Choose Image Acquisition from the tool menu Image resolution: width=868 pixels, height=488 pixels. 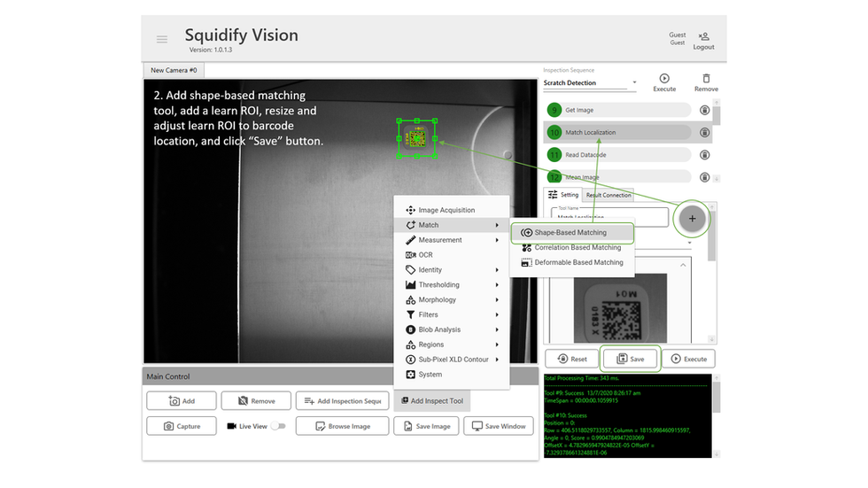(x=451, y=210)
